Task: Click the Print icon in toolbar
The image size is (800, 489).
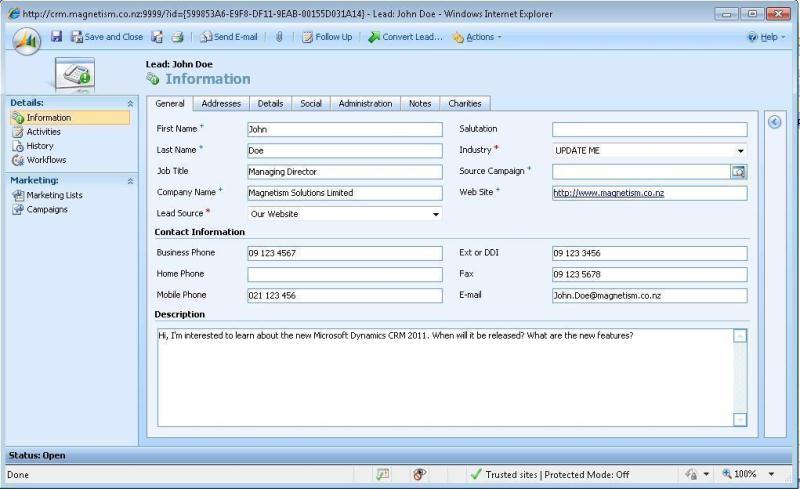Action: pos(176,37)
